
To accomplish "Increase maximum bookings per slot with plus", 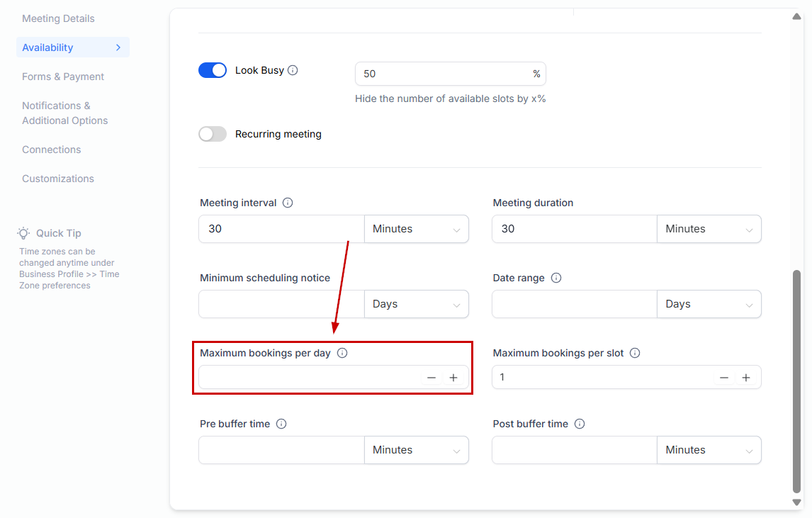I will tap(746, 378).
